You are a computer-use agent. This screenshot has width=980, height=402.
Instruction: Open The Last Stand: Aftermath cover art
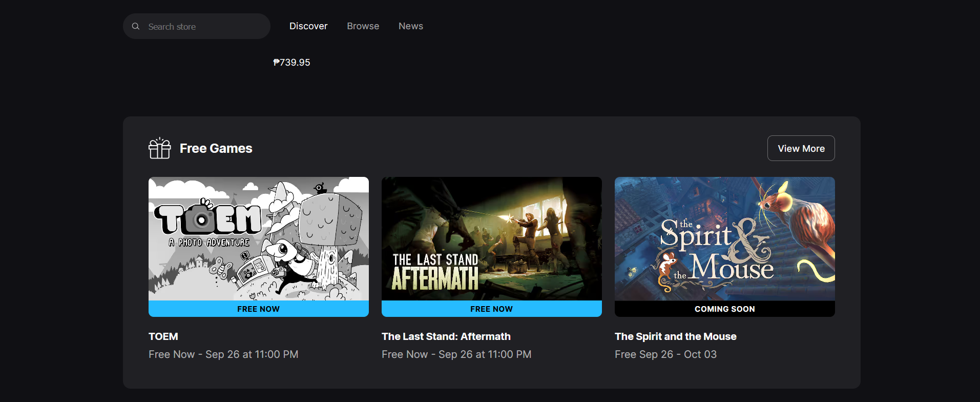click(x=491, y=238)
